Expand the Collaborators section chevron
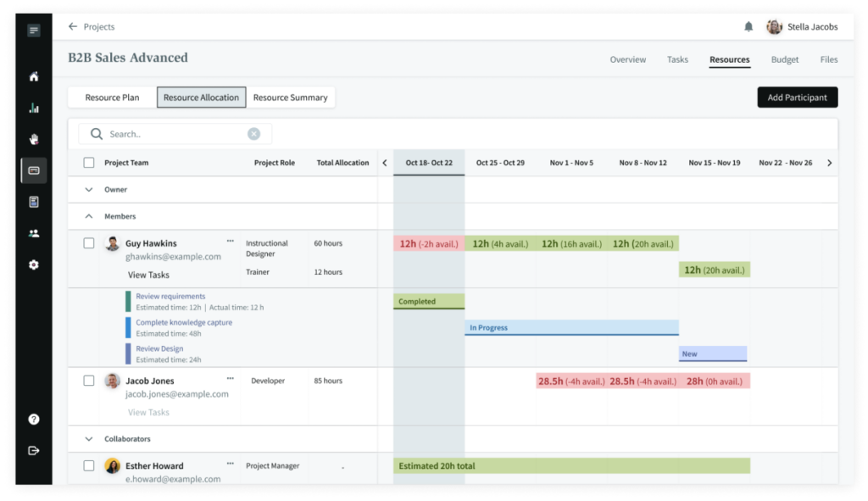This screenshot has width=868, height=501. [89, 439]
